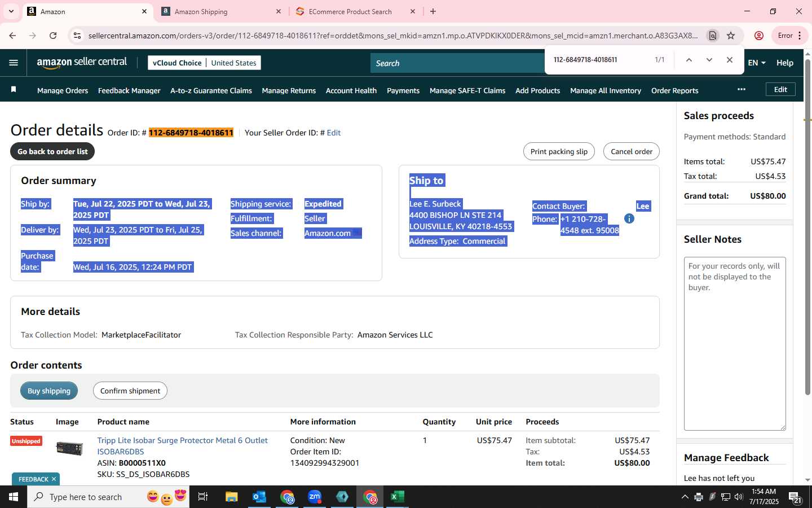
Task: Click Cancel order button
Action: tap(632, 151)
